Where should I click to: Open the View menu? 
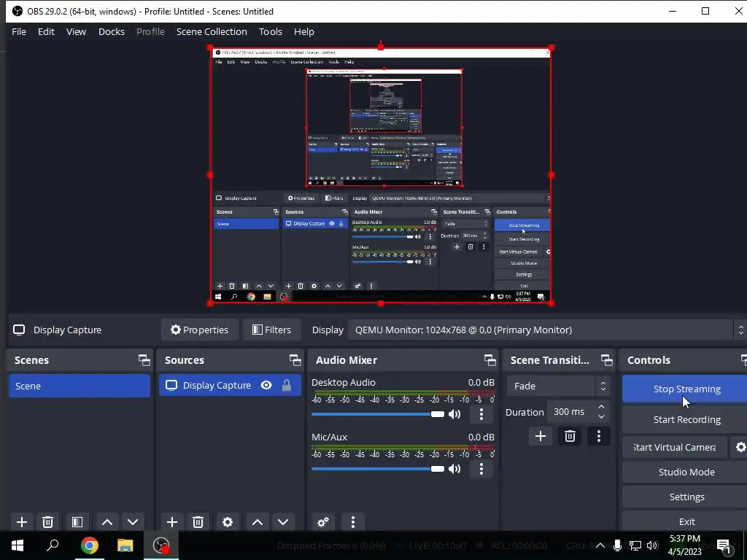76,31
